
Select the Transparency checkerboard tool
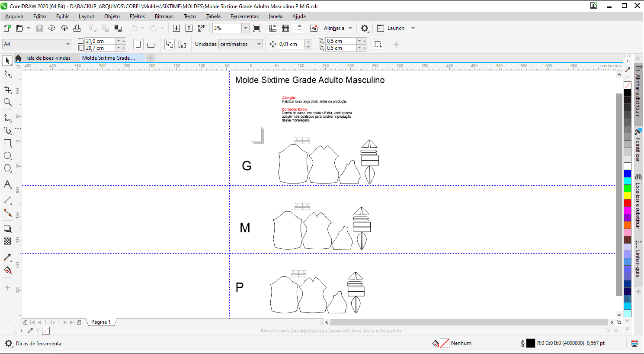coord(7,241)
